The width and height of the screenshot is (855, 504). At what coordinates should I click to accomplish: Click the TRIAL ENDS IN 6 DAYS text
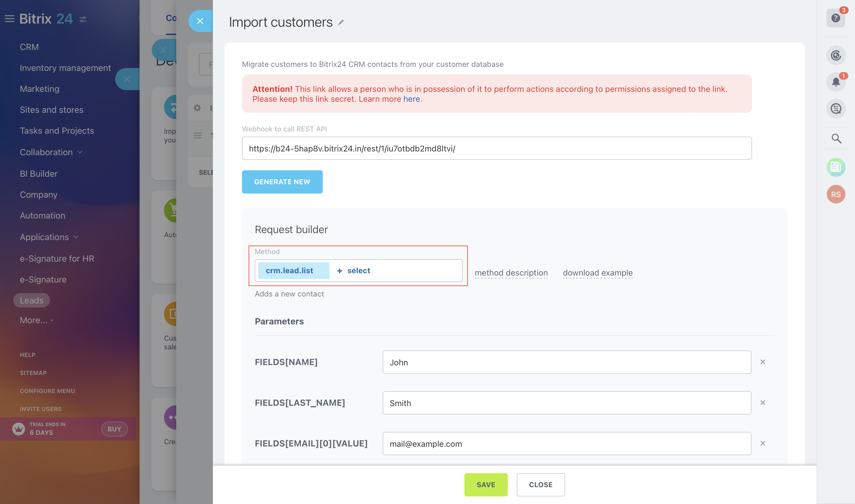pos(48,429)
